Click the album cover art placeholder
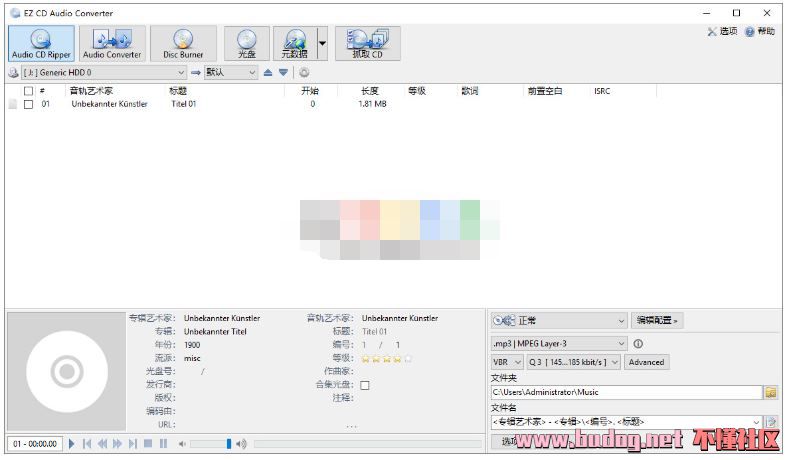 (x=66, y=371)
